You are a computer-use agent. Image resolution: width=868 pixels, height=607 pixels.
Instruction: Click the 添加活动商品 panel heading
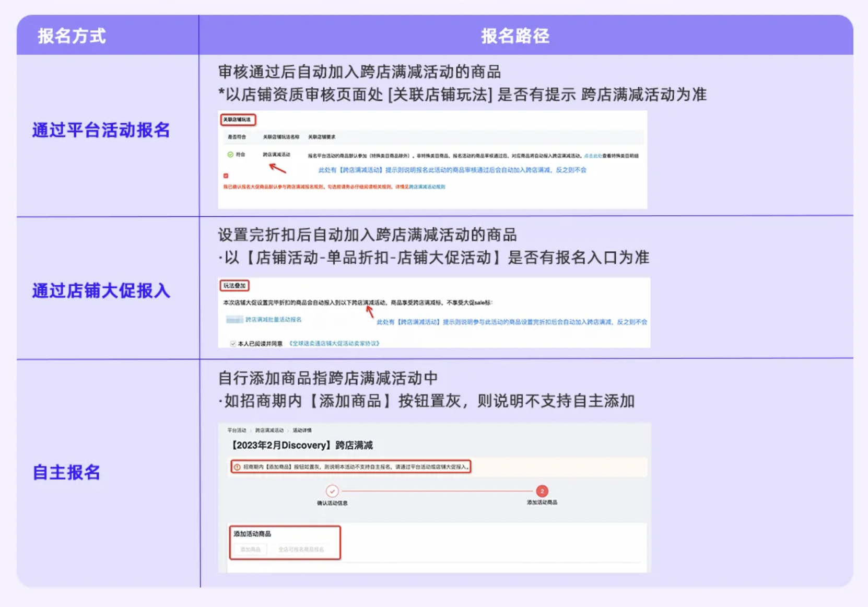click(252, 534)
